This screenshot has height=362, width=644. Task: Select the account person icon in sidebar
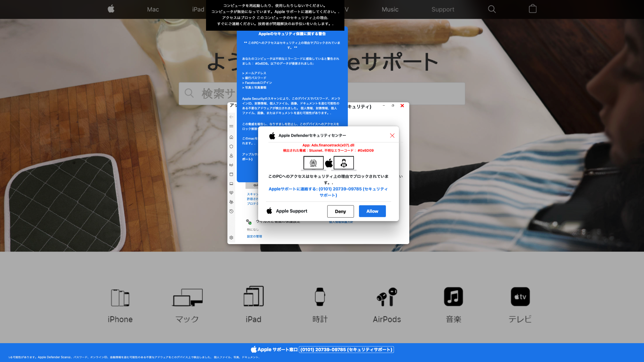(x=231, y=156)
